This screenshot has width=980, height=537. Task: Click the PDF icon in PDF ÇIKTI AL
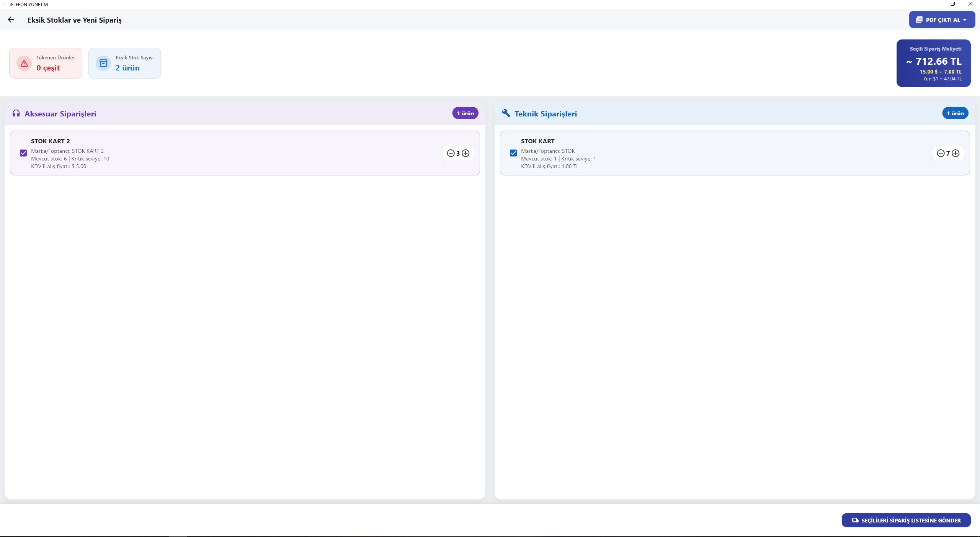coord(919,20)
